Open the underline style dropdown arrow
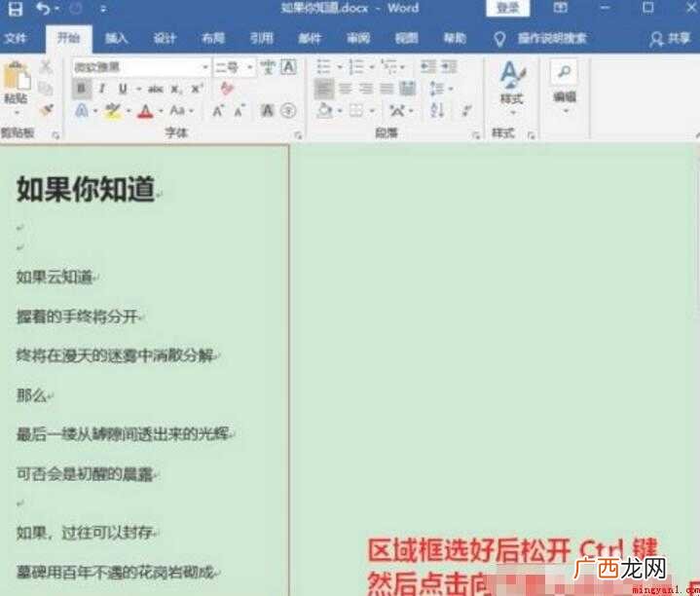This screenshot has height=596, width=700. point(138,90)
